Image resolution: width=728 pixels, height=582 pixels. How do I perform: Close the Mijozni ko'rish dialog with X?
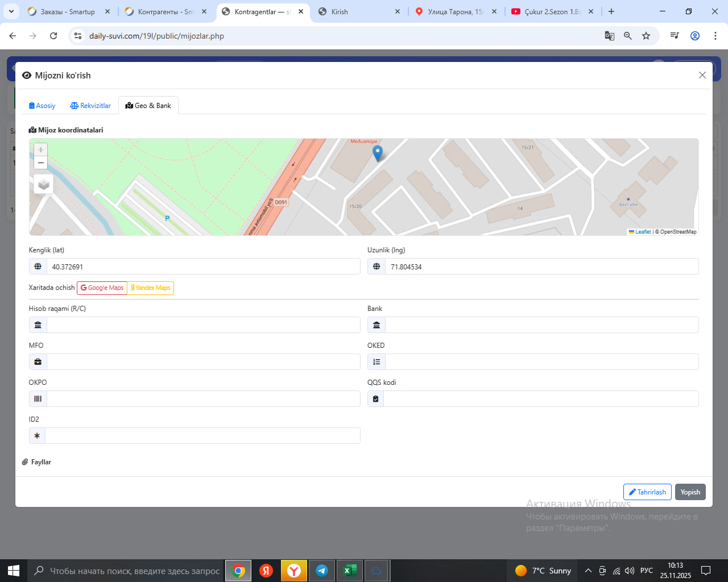702,75
